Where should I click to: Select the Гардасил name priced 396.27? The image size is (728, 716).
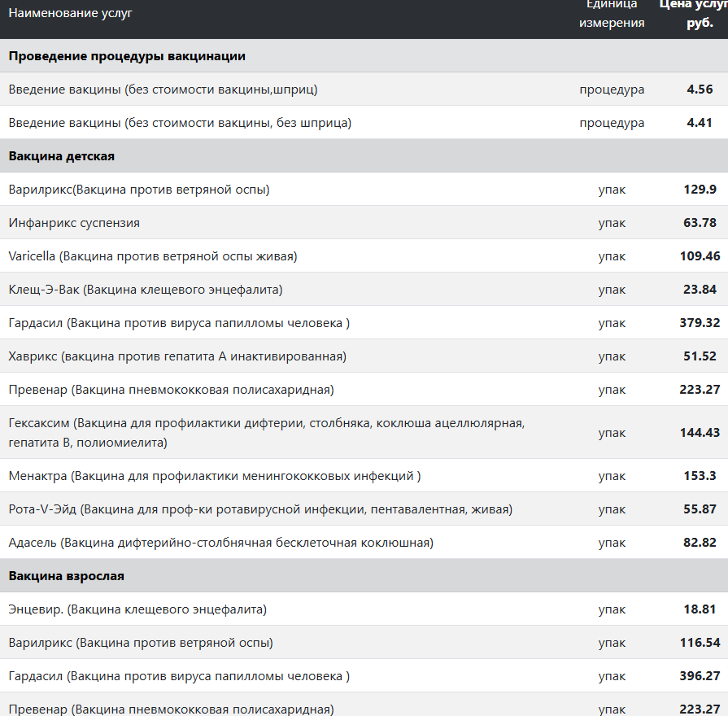179,676
